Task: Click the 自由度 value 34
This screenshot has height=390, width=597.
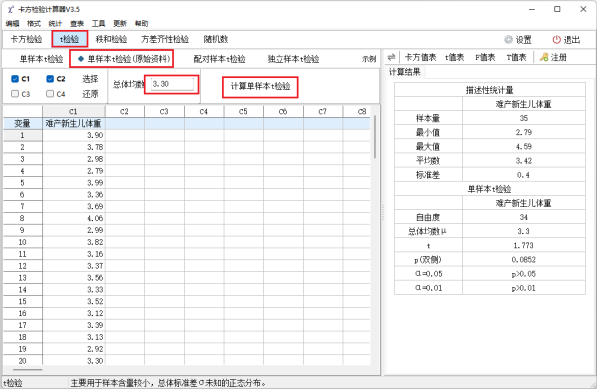Action: (x=524, y=217)
